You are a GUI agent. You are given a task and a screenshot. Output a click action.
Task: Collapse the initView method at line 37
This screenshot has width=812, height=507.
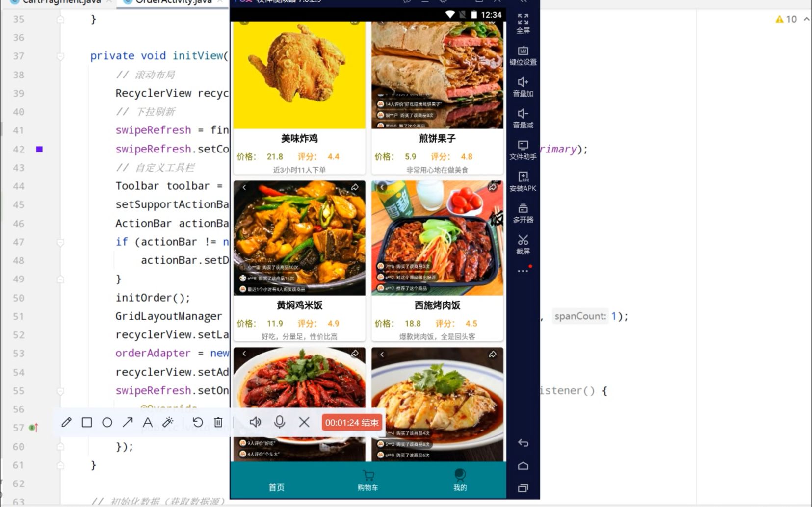coord(60,56)
